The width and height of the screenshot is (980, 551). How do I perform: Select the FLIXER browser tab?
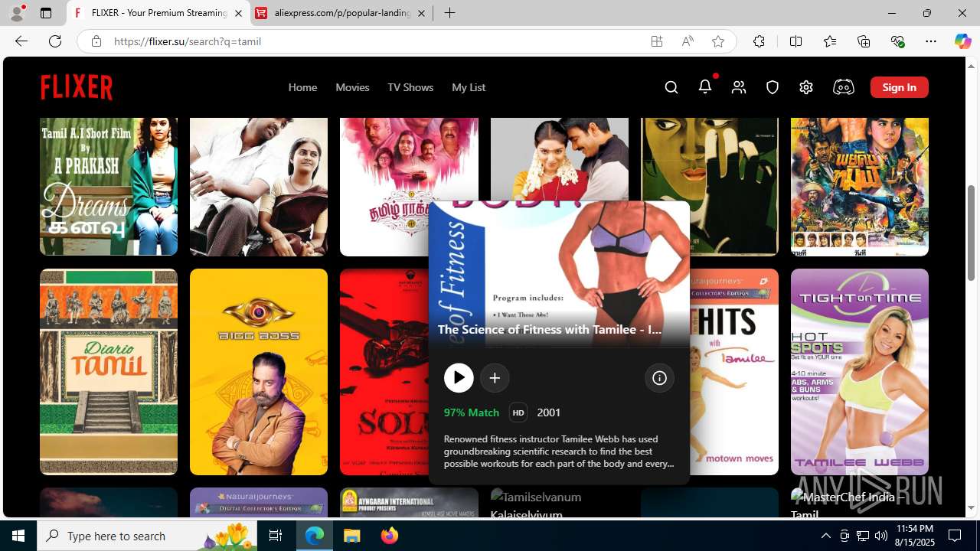tap(158, 13)
